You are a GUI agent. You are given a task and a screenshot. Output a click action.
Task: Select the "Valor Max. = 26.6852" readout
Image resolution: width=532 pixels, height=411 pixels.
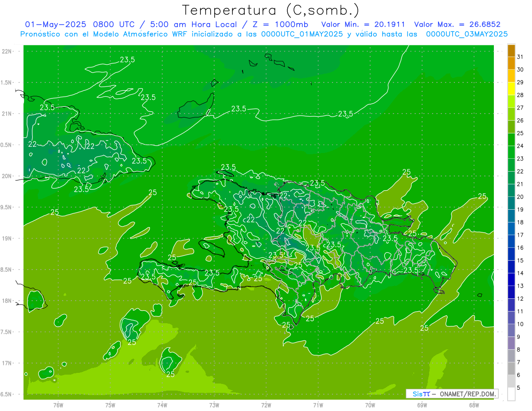[457, 24]
